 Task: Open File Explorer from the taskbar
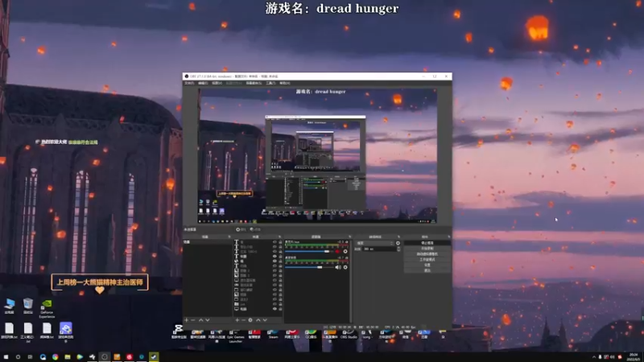coord(68,357)
